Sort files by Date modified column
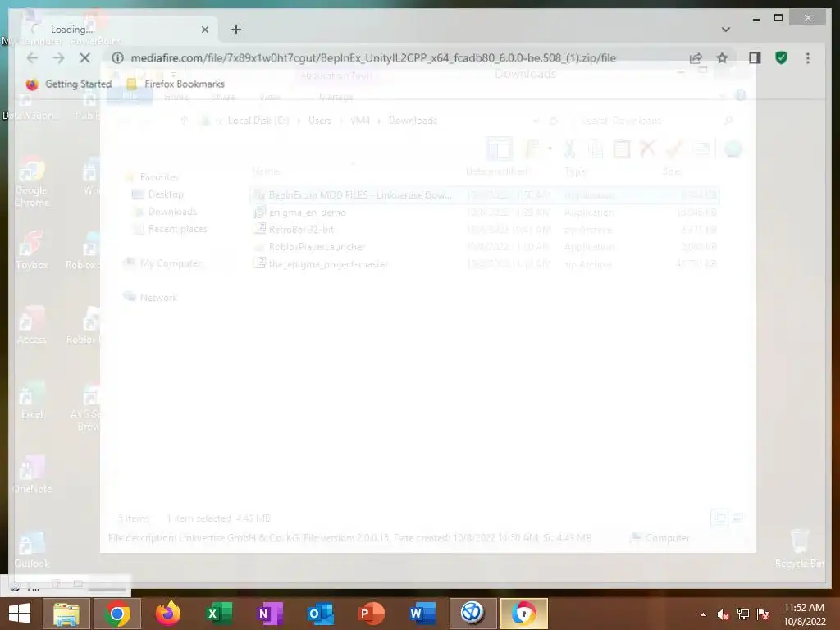Image resolution: width=840 pixels, height=630 pixels. pyautogui.click(x=496, y=171)
